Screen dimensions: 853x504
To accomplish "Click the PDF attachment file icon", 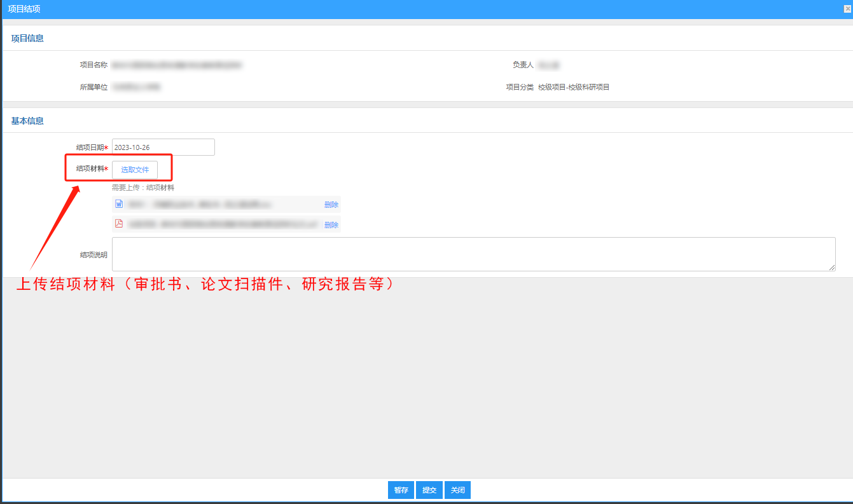I will (118, 224).
